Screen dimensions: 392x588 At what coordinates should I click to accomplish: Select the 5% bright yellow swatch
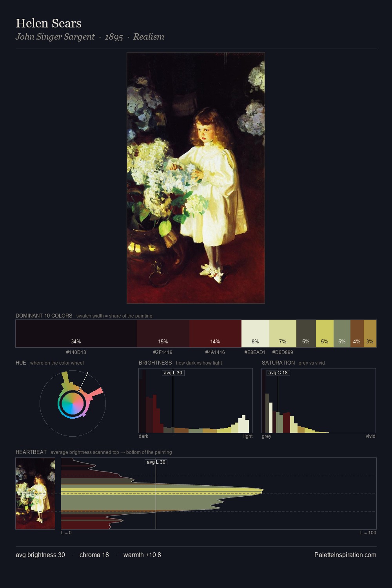tap(325, 334)
